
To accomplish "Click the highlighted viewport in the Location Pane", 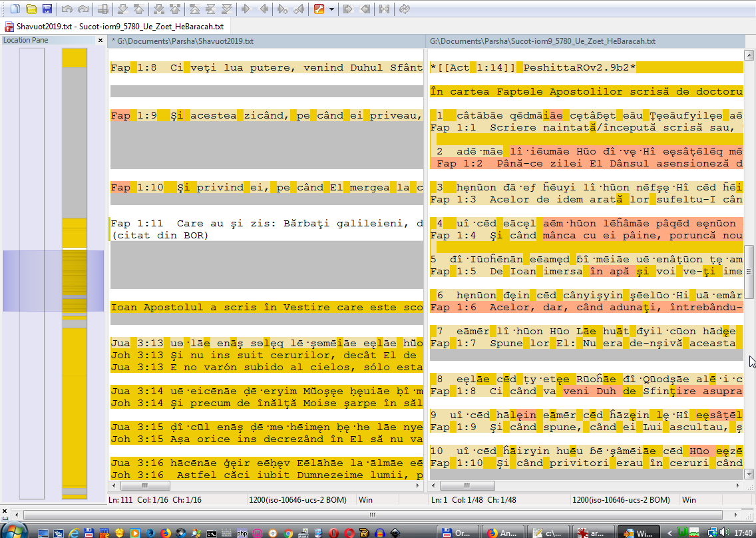I will [53, 280].
